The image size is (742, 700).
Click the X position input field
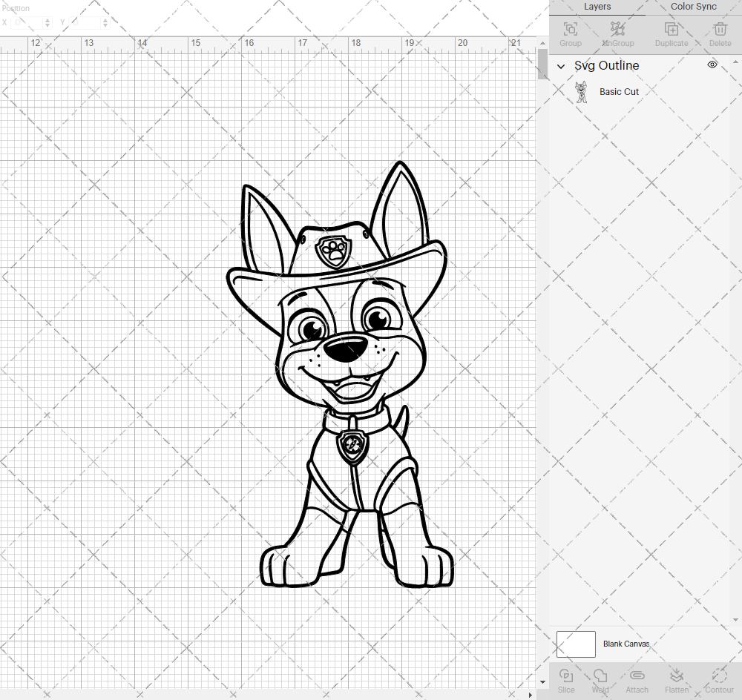pyautogui.click(x=27, y=22)
